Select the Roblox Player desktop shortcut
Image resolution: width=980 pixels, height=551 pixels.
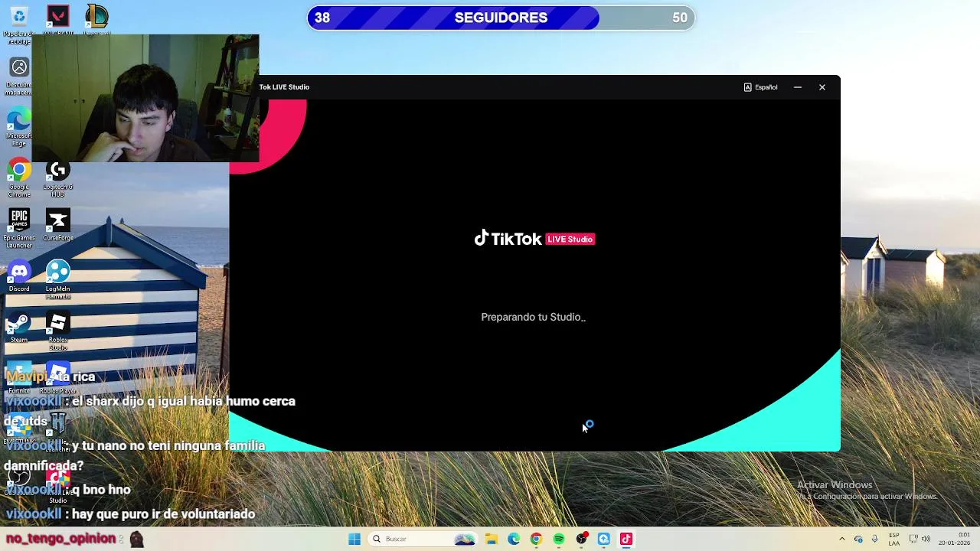point(57,379)
